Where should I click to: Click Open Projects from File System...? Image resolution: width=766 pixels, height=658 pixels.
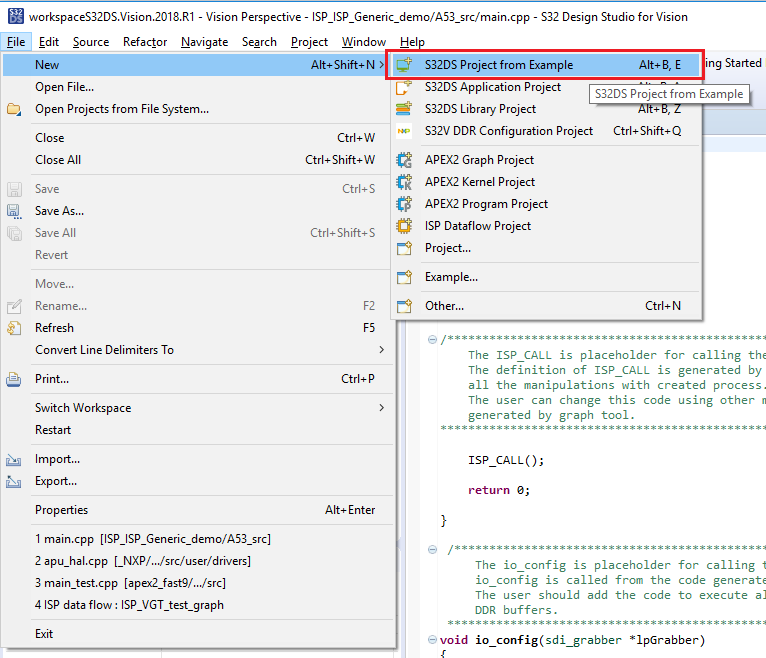(198, 109)
